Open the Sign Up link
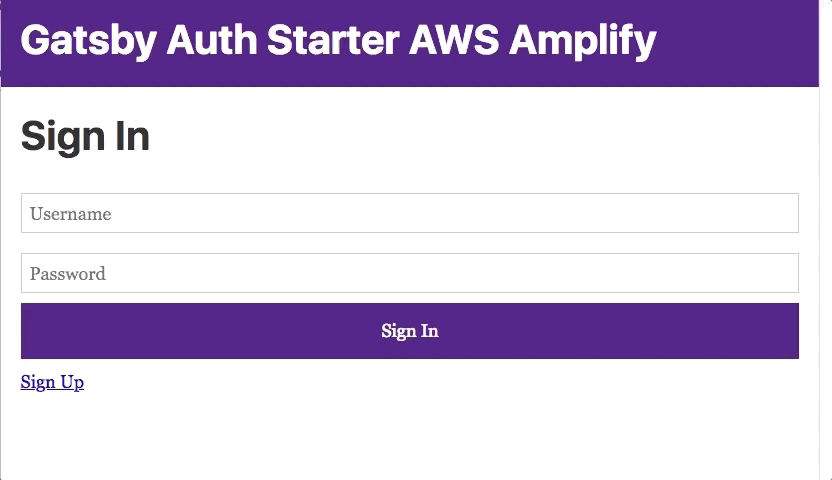Screen dimensions: 832x480 pyautogui.click(x=52, y=382)
